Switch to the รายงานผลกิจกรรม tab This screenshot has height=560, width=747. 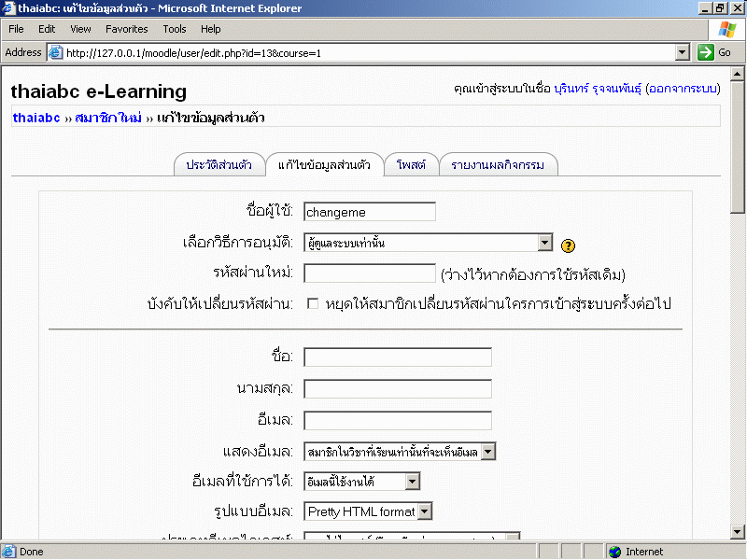499,165
